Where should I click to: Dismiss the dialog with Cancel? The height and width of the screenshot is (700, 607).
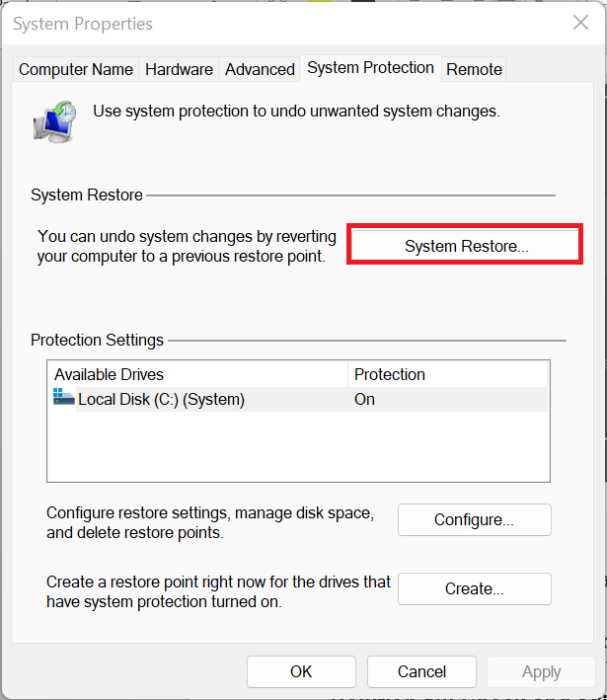click(x=421, y=671)
